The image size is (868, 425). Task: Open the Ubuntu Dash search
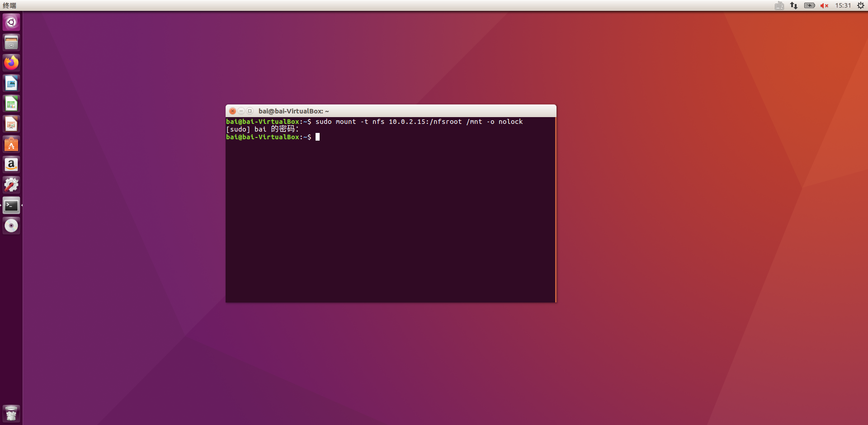coord(11,22)
